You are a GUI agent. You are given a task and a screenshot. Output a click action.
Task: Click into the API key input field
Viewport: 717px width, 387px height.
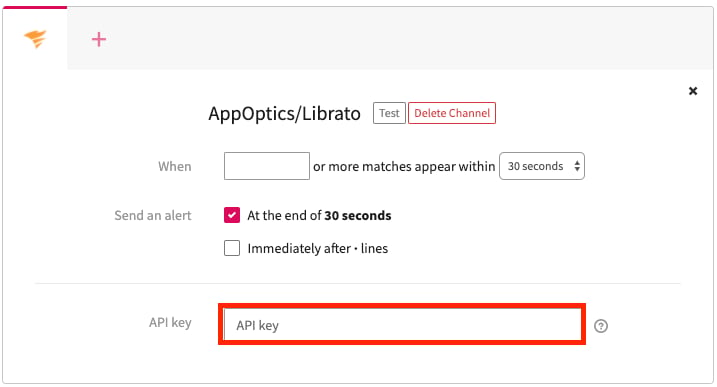[x=402, y=325]
